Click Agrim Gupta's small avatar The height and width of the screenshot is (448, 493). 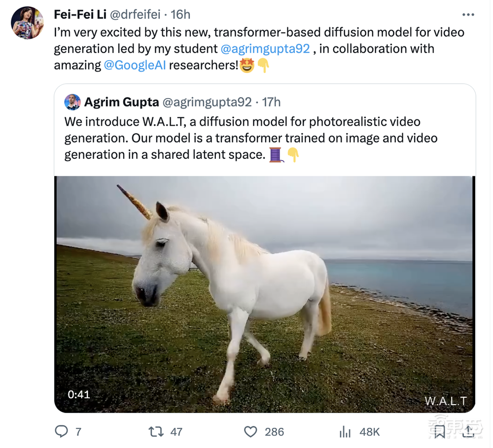(72, 102)
